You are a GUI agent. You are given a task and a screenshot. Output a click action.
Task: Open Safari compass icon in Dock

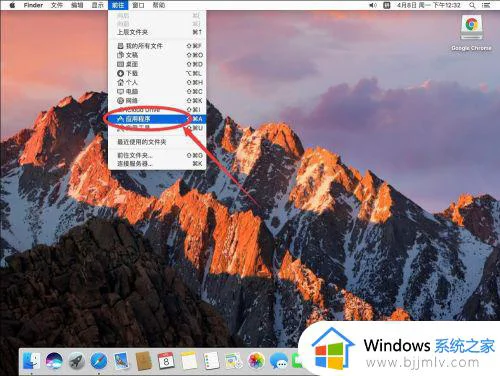click(x=99, y=361)
